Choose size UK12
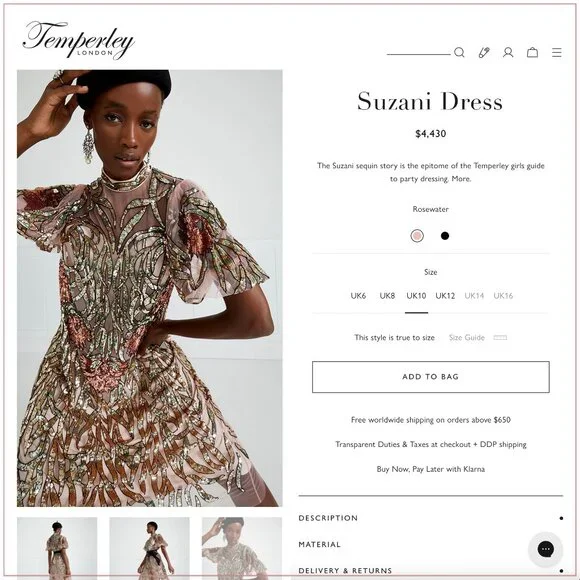Image resolution: width=580 pixels, height=580 pixels. [x=445, y=296]
